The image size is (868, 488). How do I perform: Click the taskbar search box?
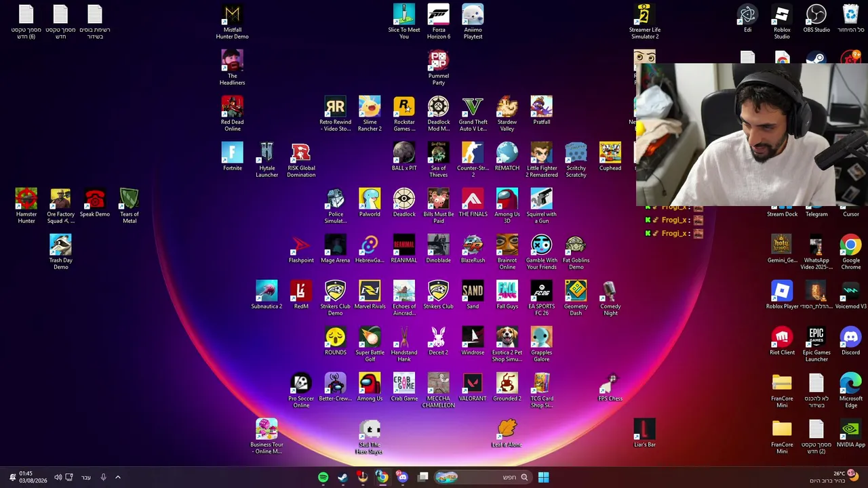pyautogui.click(x=483, y=477)
